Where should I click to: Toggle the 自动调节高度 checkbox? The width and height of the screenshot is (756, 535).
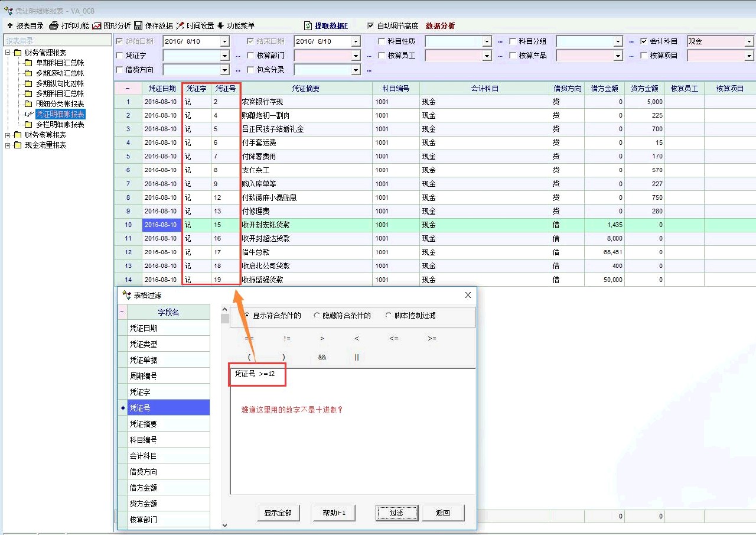pos(370,26)
